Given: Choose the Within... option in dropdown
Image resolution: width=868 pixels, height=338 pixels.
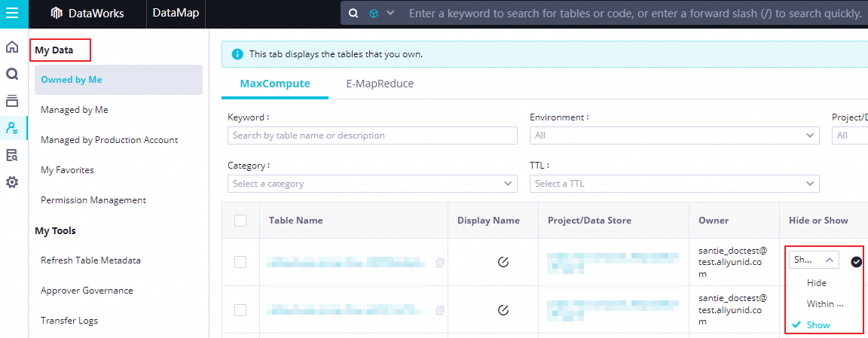Looking at the screenshot, I should click(825, 303).
